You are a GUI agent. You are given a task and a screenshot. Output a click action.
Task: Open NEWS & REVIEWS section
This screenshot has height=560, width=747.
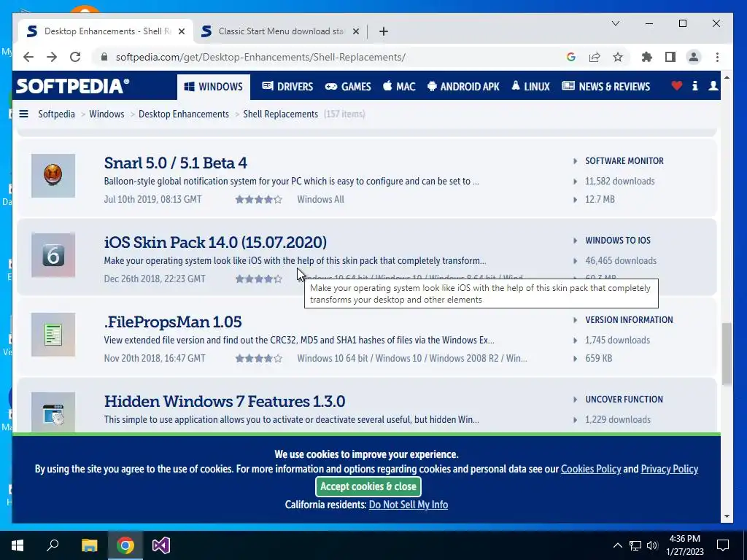pyautogui.click(x=606, y=86)
